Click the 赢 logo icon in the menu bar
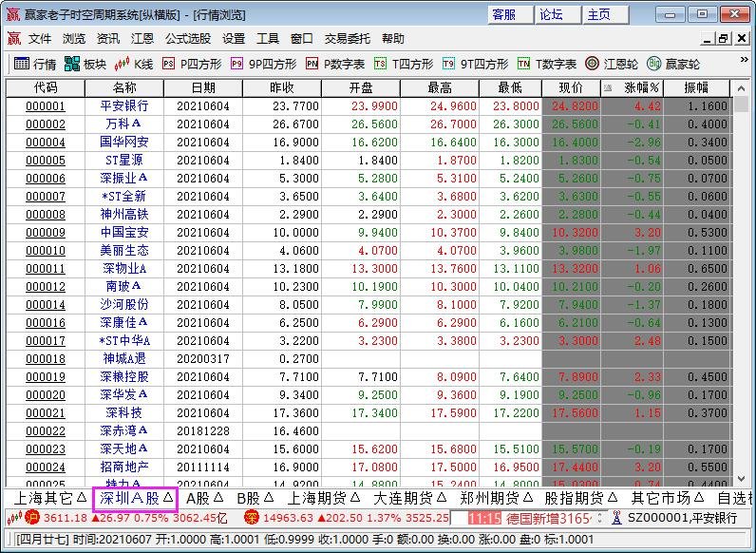This screenshot has height=553, width=756. (14, 38)
